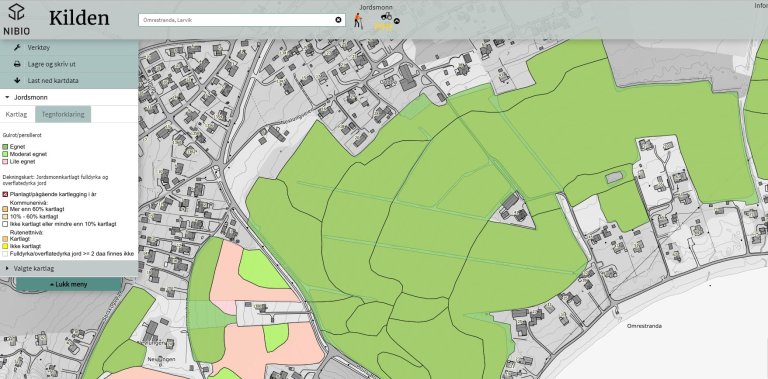Click the tractor Jordsmonn theme icon
This screenshot has width=768, height=379.
386,17
